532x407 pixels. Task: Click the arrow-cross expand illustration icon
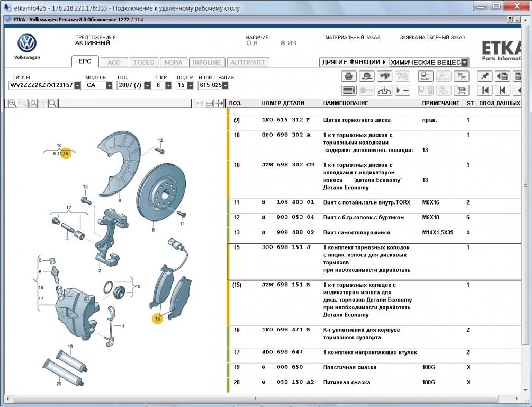pos(220,103)
